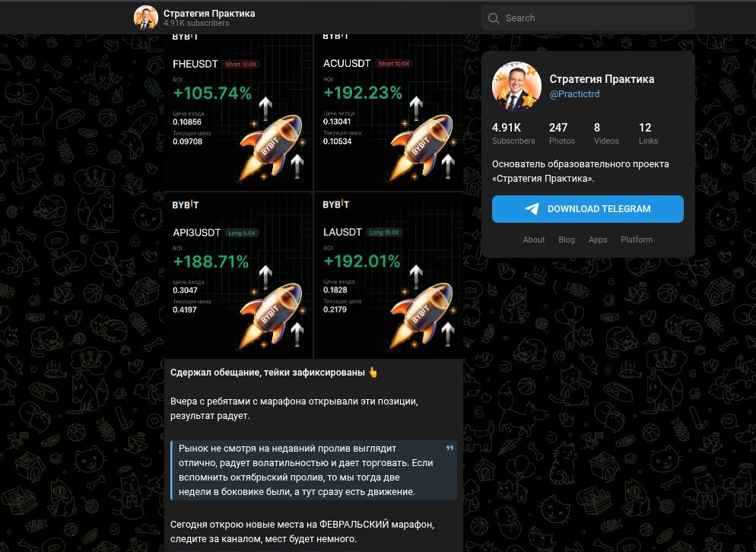Open the Platform footer link
This screenshot has width=756, height=552.
click(637, 240)
